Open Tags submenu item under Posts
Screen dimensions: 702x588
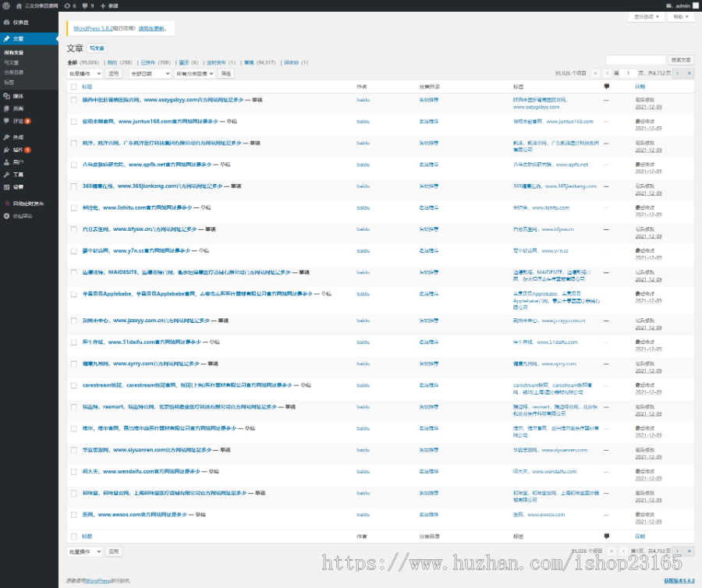[x=9, y=83]
